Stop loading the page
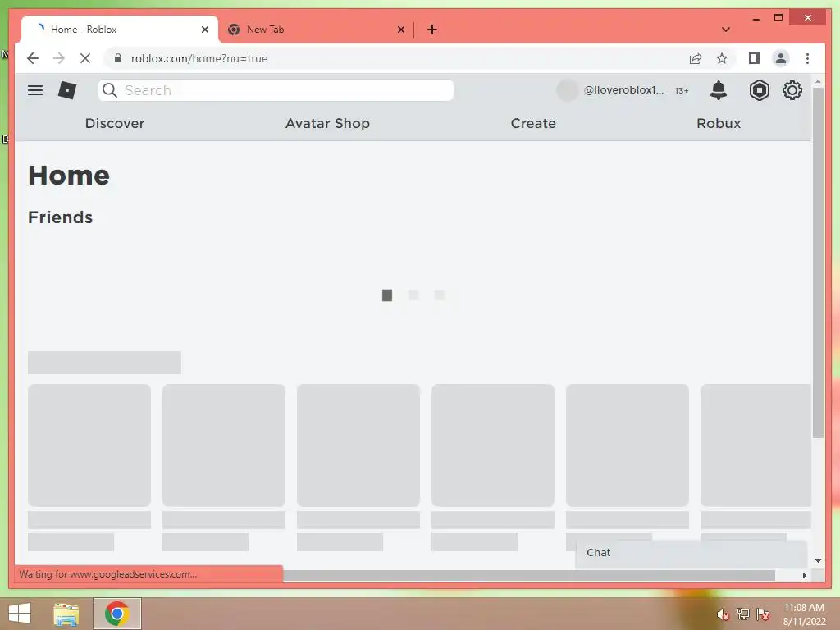The width and height of the screenshot is (840, 630). (85, 58)
